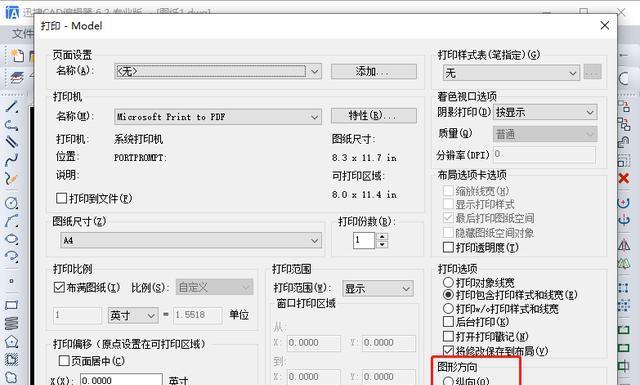Open 质量 dropdown showing 普通
This screenshot has height=385, width=640.
pos(545,134)
